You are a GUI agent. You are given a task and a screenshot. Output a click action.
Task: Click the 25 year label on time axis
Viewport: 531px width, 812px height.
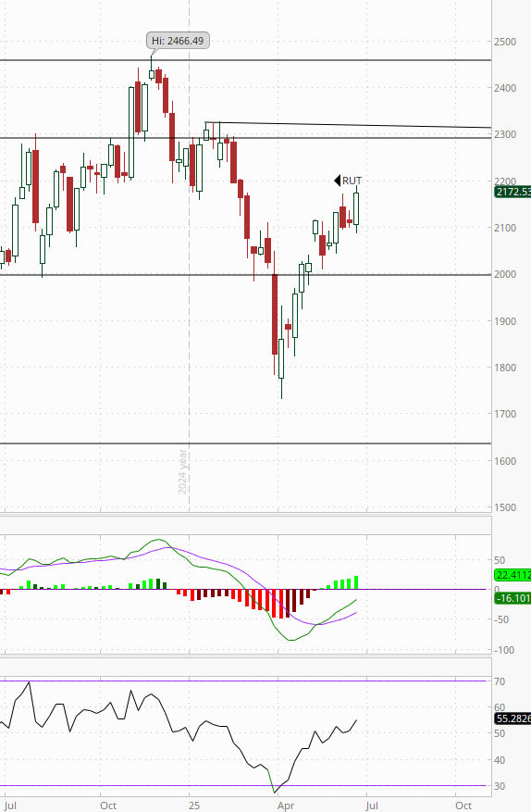coord(193,806)
